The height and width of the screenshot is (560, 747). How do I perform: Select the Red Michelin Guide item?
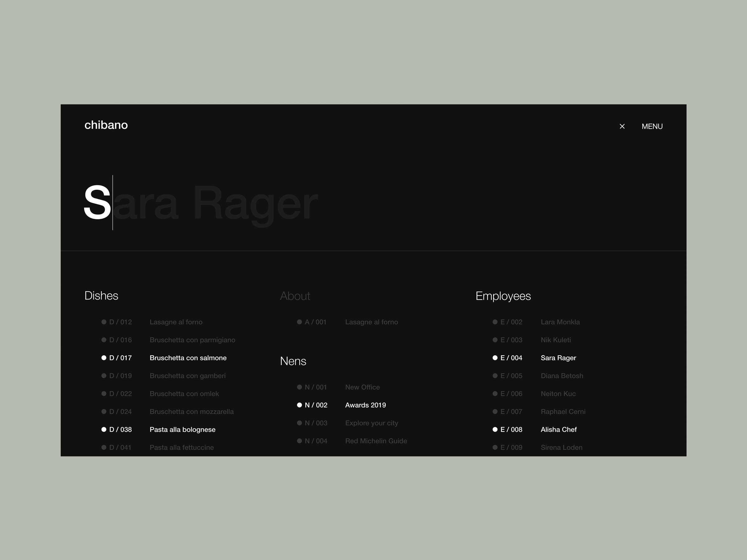click(376, 441)
